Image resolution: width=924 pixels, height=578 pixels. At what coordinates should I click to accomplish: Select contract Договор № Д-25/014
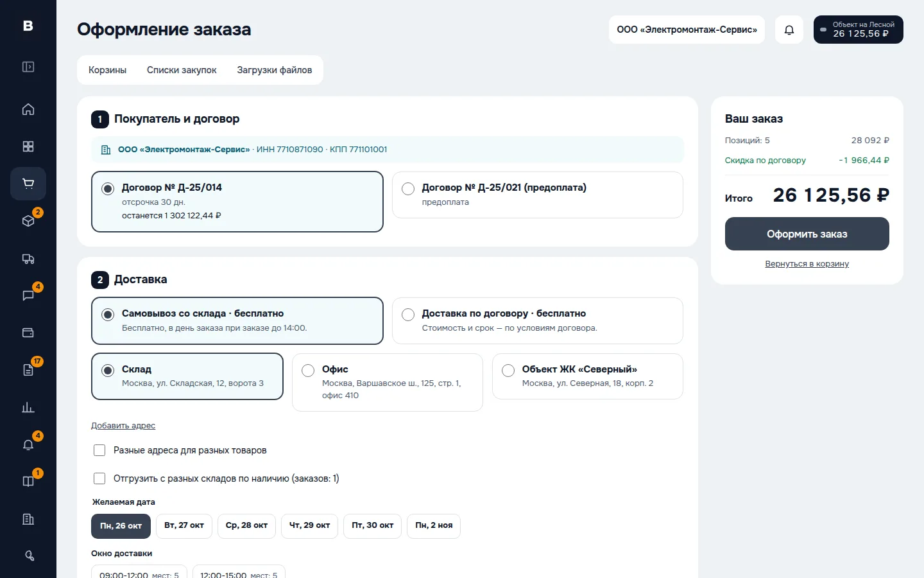click(237, 202)
